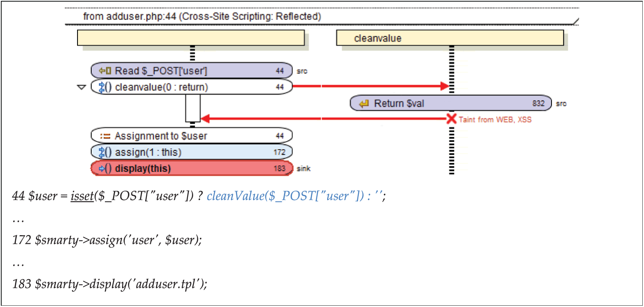Click the line number 832 on Return $val

pos(539,103)
